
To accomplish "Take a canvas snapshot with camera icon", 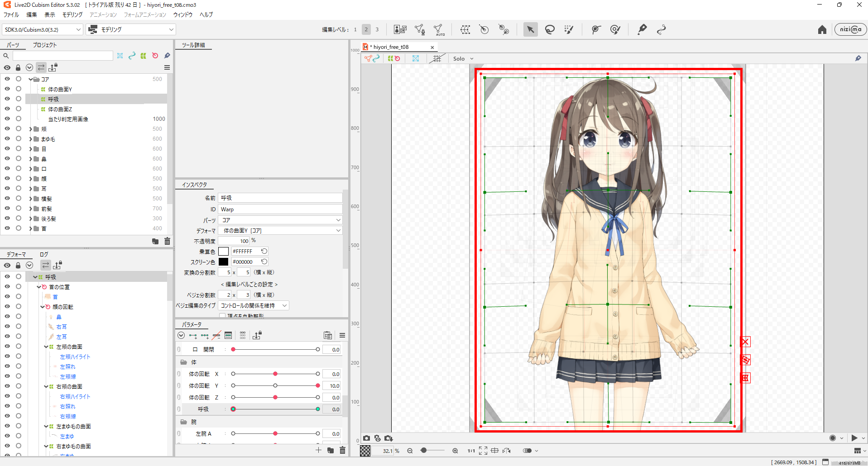I will (x=366, y=438).
